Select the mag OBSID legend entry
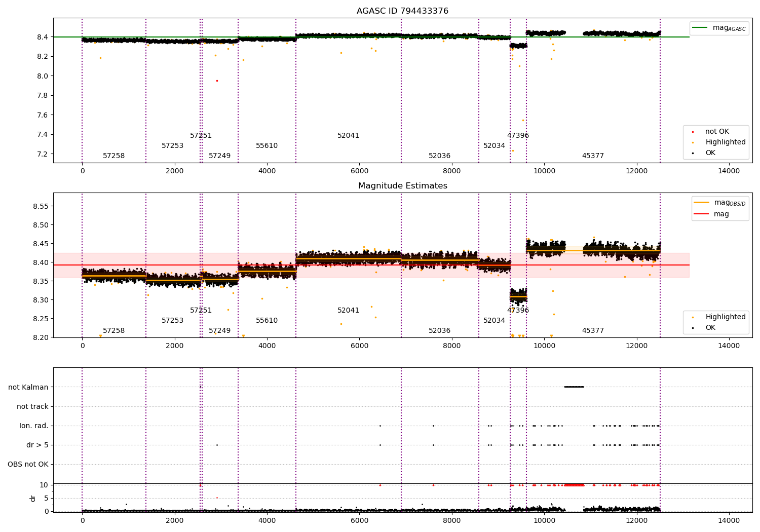The width and height of the screenshot is (760, 532). click(719, 203)
